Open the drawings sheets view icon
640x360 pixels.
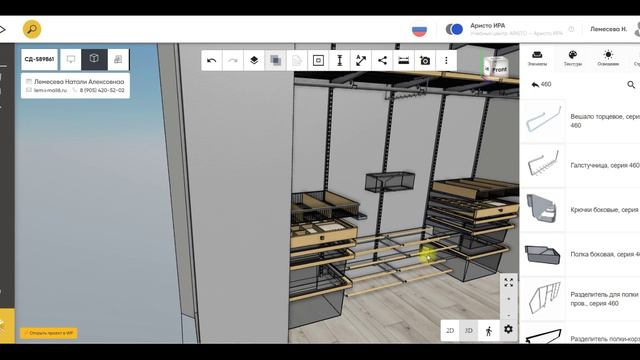[118, 59]
